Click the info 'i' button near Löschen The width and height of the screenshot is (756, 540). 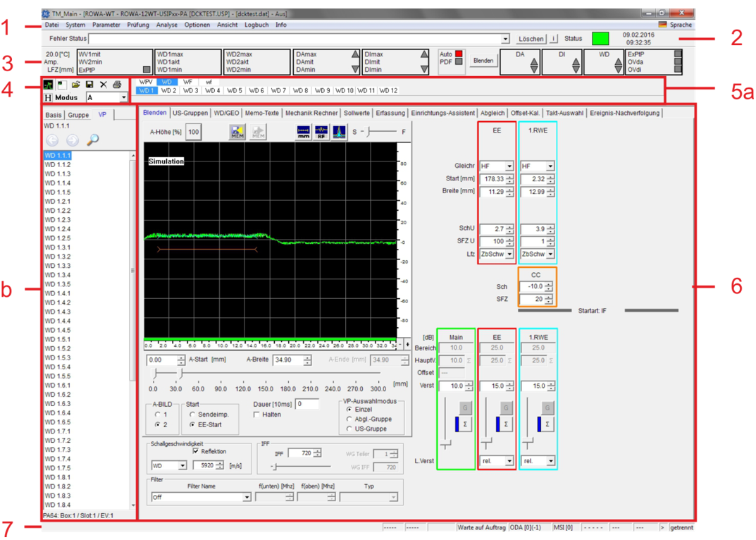pos(554,39)
